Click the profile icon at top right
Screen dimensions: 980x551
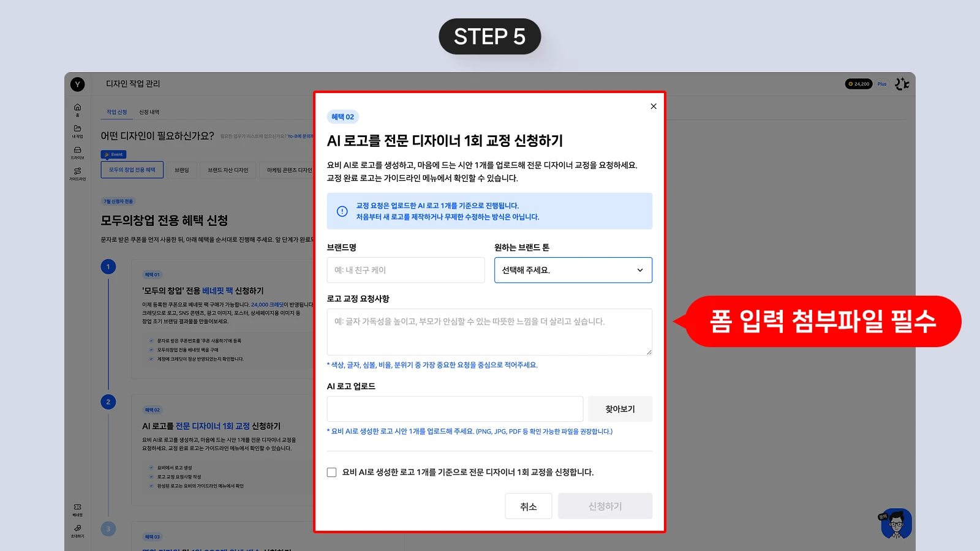(902, 84)
